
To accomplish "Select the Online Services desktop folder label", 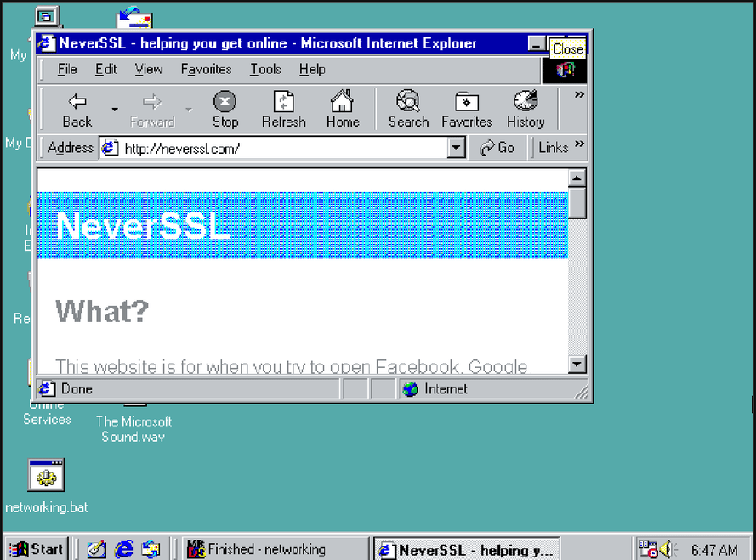I will coord(47,414).
